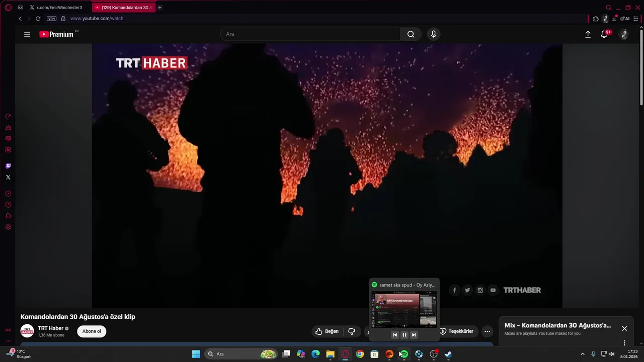
Task: Open the browser downloads icon
Action: (614, 19)
